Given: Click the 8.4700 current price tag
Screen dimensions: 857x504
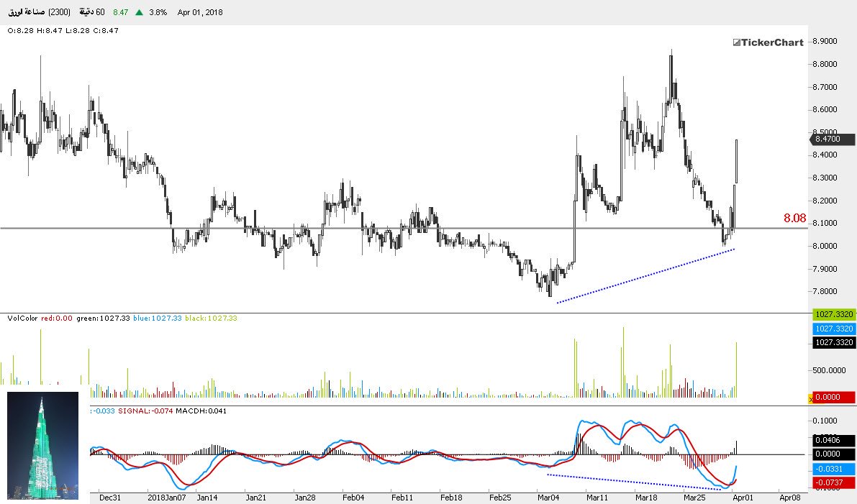Looking at the screenshot, I should pyautogui.click(x=832, y=139).
